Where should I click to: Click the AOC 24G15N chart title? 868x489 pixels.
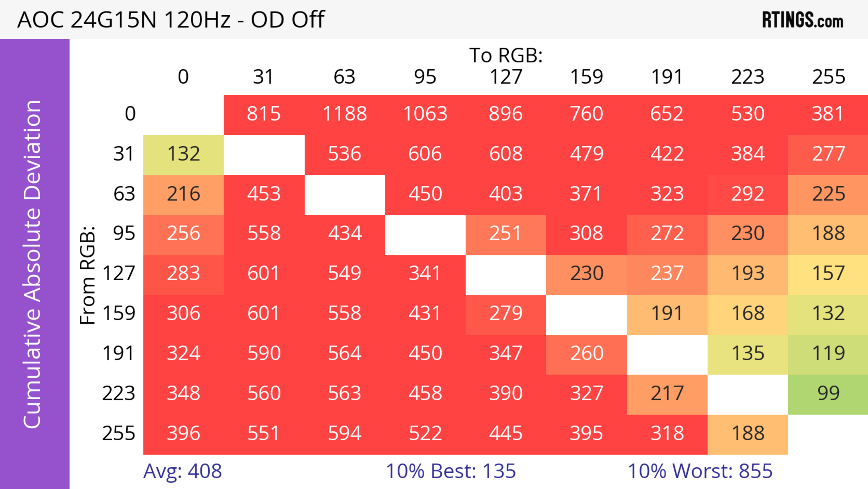click(x=171, y=19)
